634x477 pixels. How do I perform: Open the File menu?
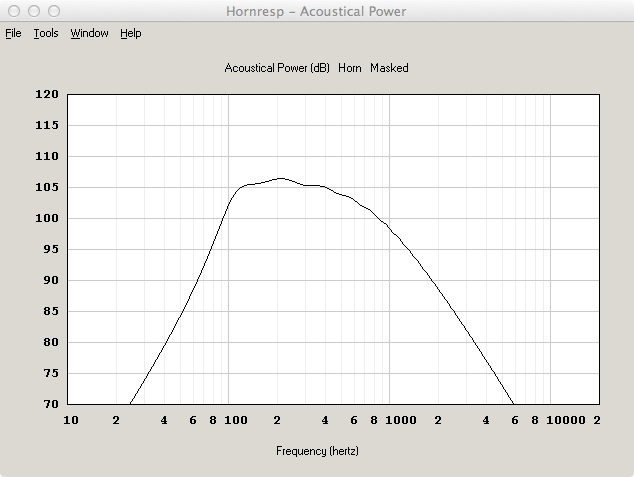coord(13,33)
